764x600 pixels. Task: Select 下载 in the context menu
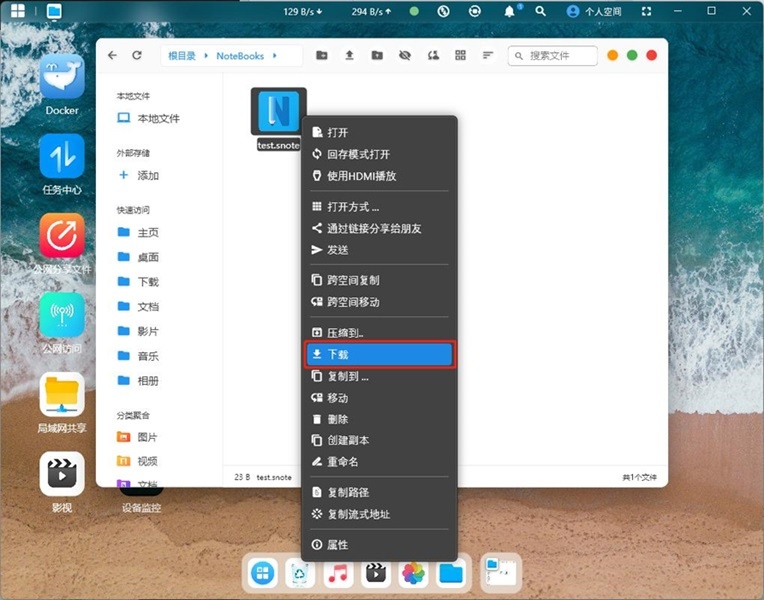[x=380, y=355]
